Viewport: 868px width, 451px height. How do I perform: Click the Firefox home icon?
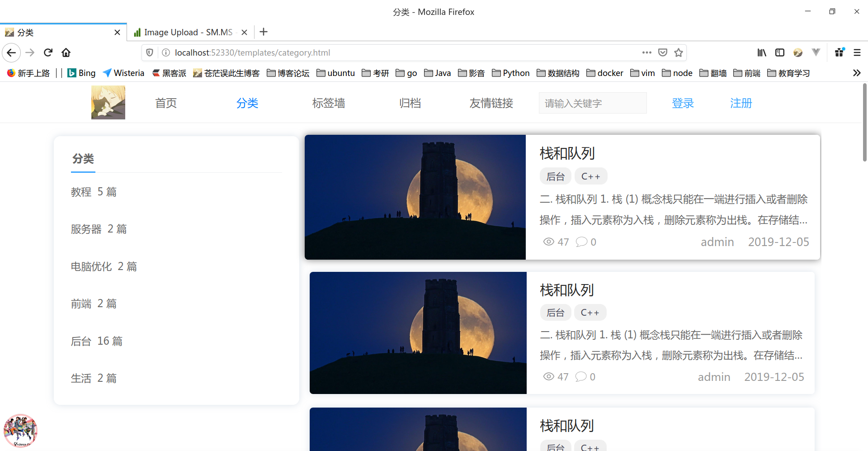pos(66,52)
